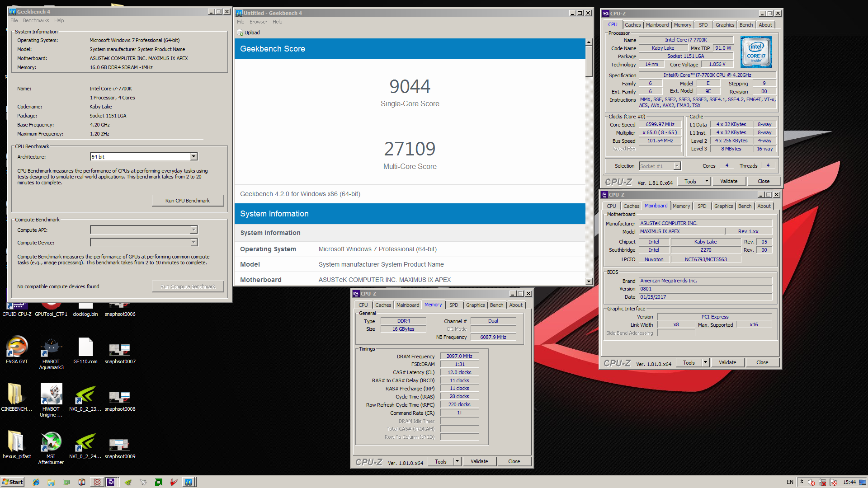Click the Intel Core i7 logo in CPU-Z

(x=756, y=52)
